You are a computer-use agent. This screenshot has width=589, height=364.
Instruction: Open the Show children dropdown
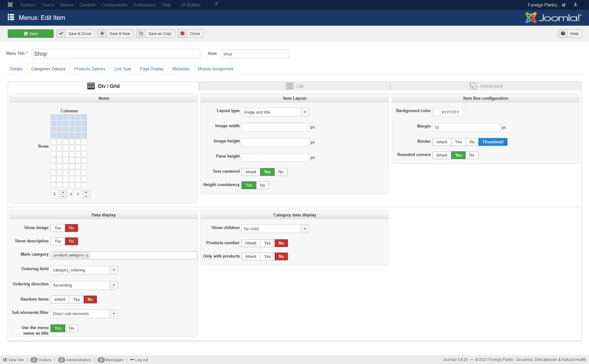(x=275, y=229)
